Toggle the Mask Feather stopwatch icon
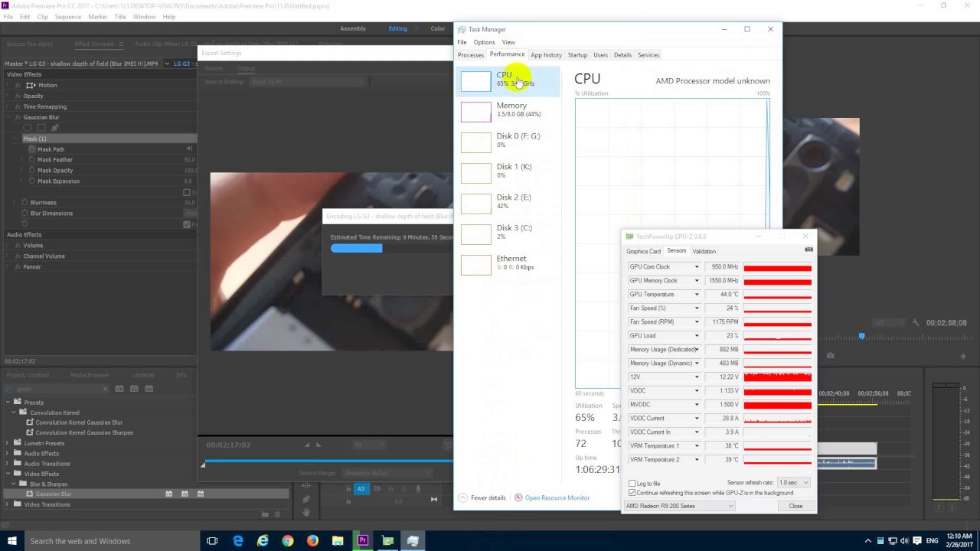The height and width of the screenshot is (551, 980). pos(31,160)
